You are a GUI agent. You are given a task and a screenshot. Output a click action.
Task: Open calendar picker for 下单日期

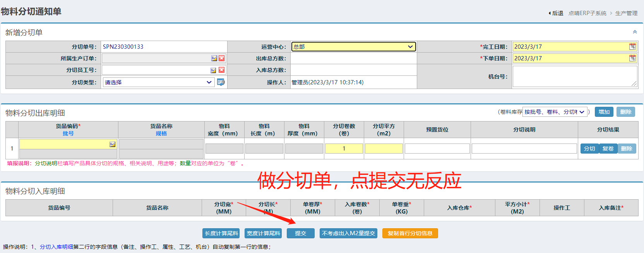click(x=632, y=58)
